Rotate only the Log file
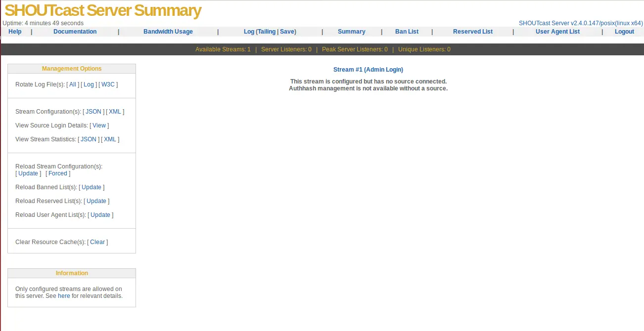644x331 pixels. coord(89,84)
